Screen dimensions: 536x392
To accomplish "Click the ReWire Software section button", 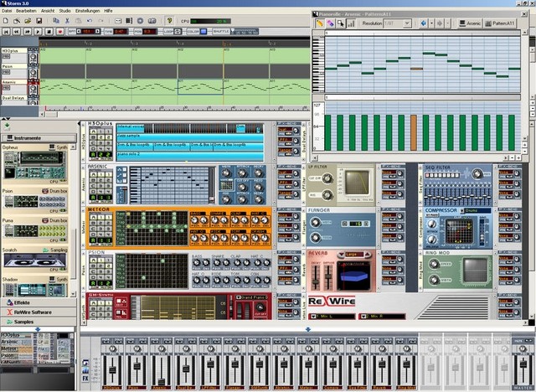I will [39, 312].
